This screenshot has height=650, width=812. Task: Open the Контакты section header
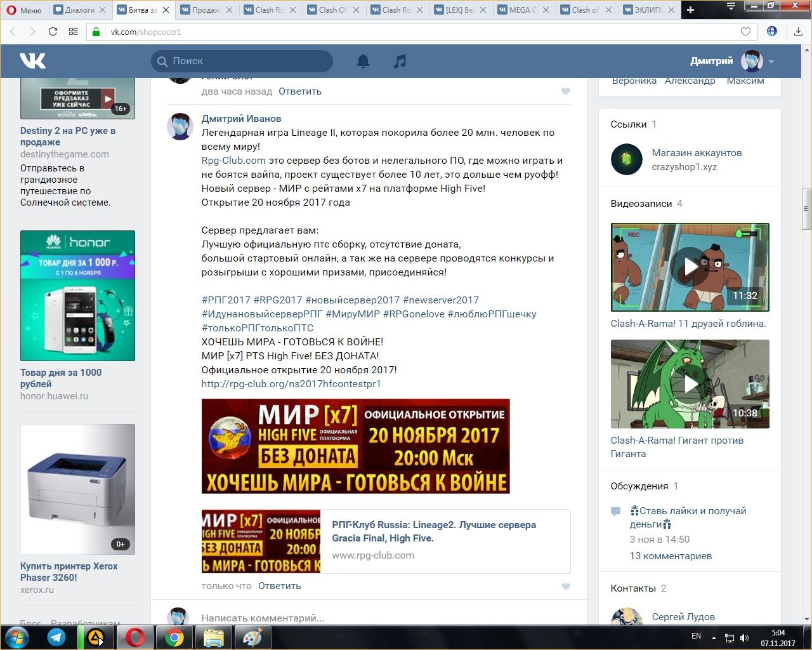(x=633, y=588)
